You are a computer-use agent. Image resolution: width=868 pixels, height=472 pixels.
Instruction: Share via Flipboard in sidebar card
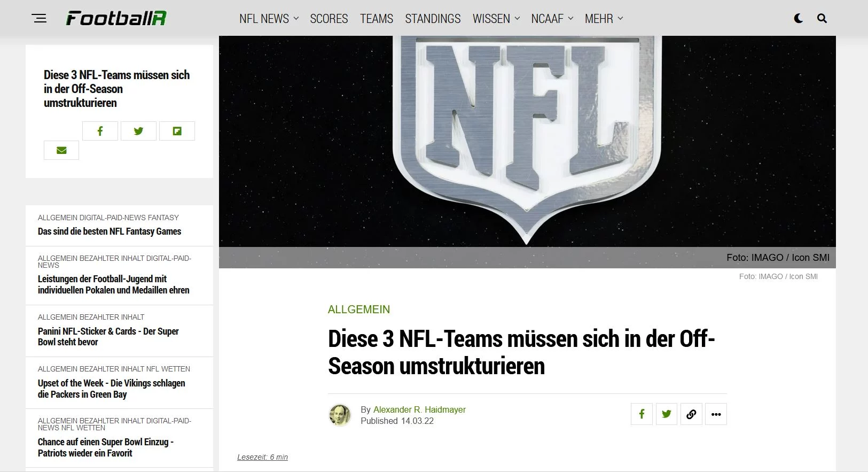177,131
